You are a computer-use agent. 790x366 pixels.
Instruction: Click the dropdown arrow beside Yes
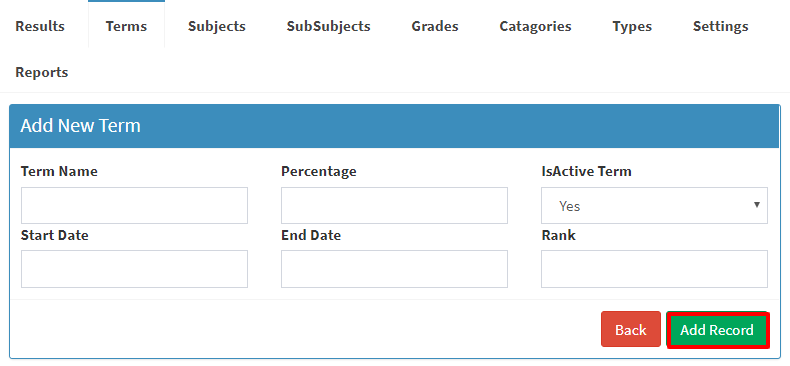click(756, 205)
